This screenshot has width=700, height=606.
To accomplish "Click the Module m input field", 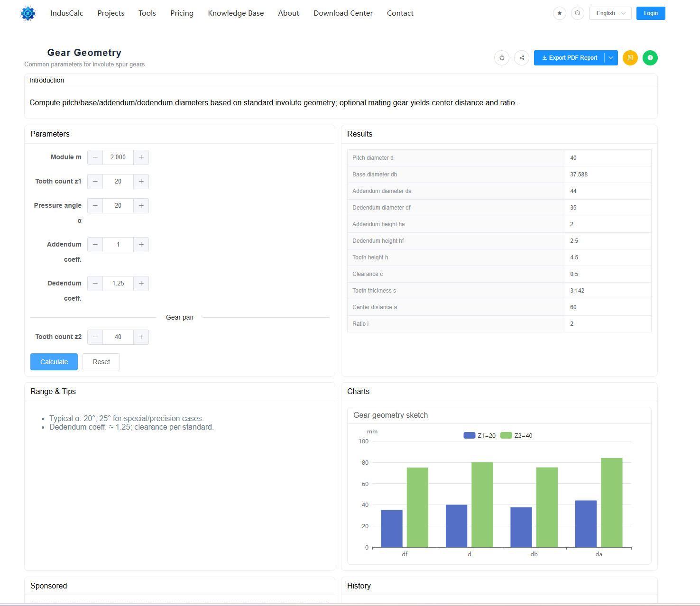I will click(118, 157).
